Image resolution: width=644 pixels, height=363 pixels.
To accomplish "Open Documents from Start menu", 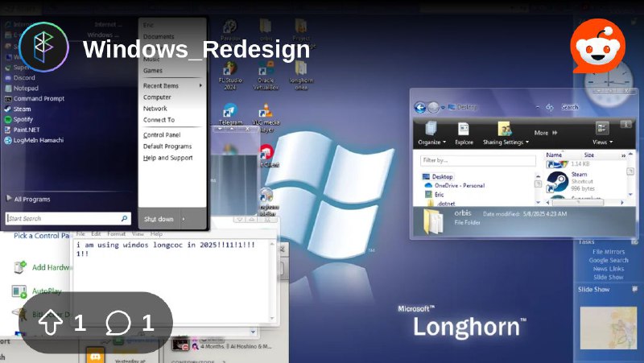I will point(159,36).
